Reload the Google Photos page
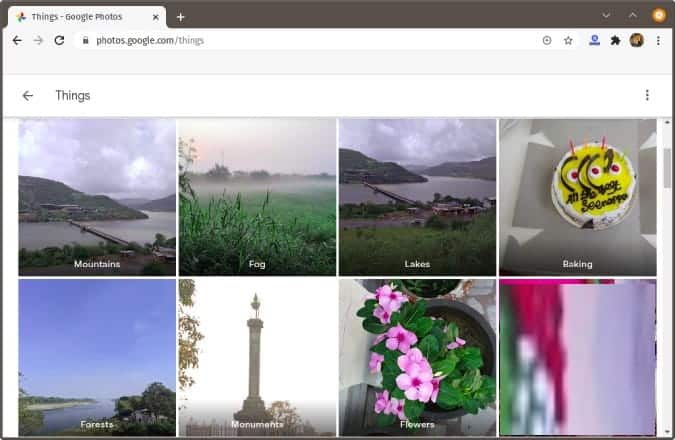This screenshot has width=675, height=440. coord(59,40)
